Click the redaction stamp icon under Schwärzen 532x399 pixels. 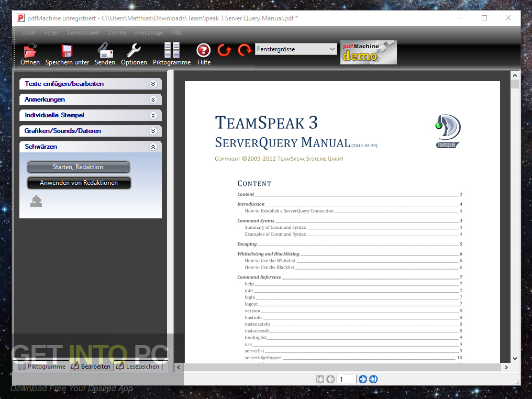(36, 201)
